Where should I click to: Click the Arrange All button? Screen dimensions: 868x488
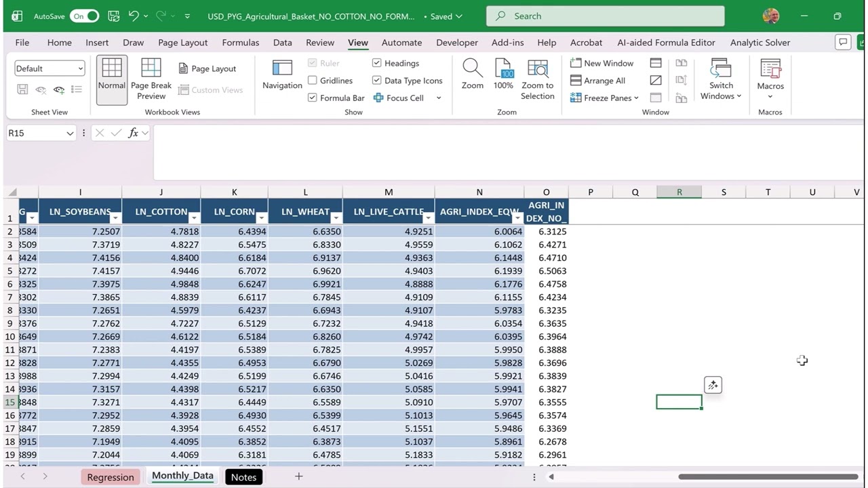[598, 81]
